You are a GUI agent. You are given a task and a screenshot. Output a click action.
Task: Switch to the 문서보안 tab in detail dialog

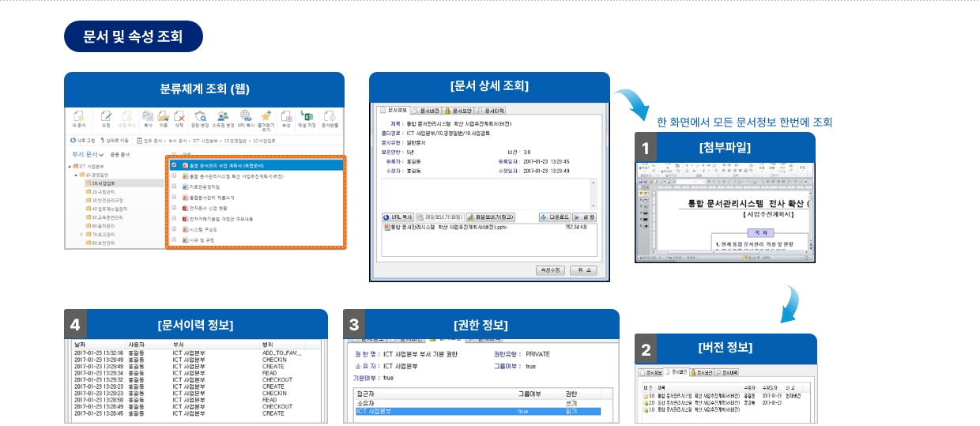(458, 111)
